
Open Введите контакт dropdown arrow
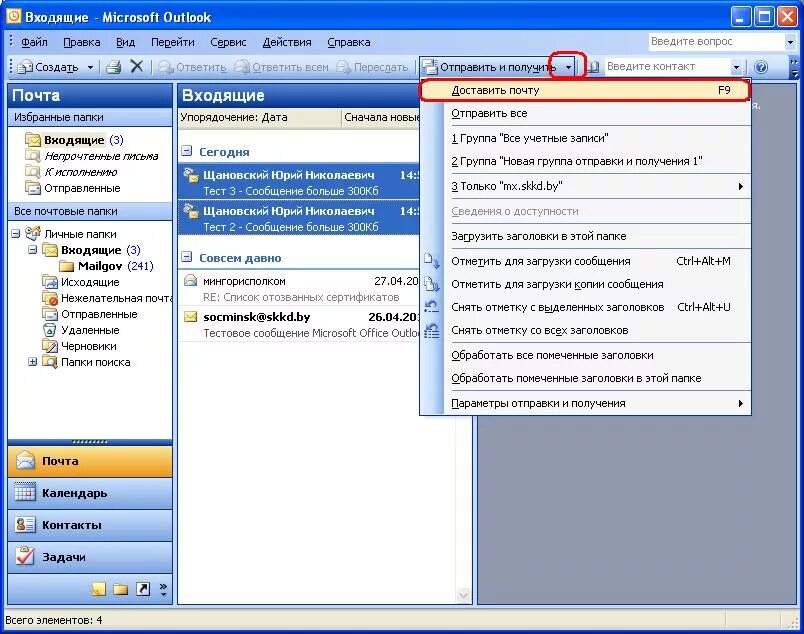pos(736,67)
